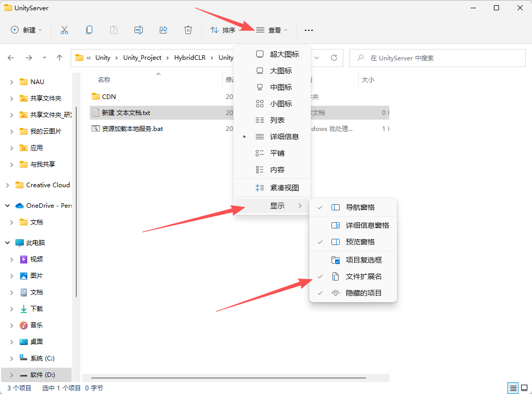Toggle 预览窗格 preview pane
This screenshot has height=394, width=532.
point(353,242)
